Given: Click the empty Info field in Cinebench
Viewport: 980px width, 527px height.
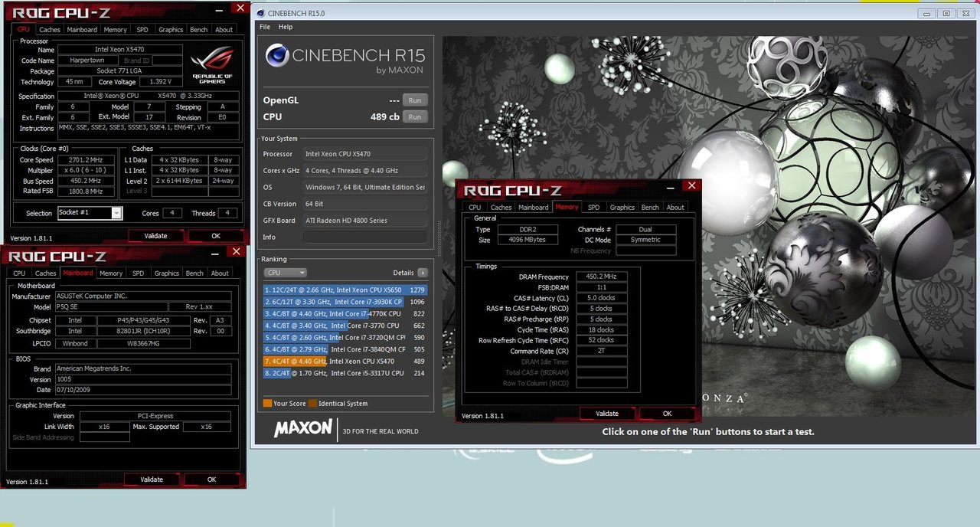Looking at the screenshot, I should [365, 237].
